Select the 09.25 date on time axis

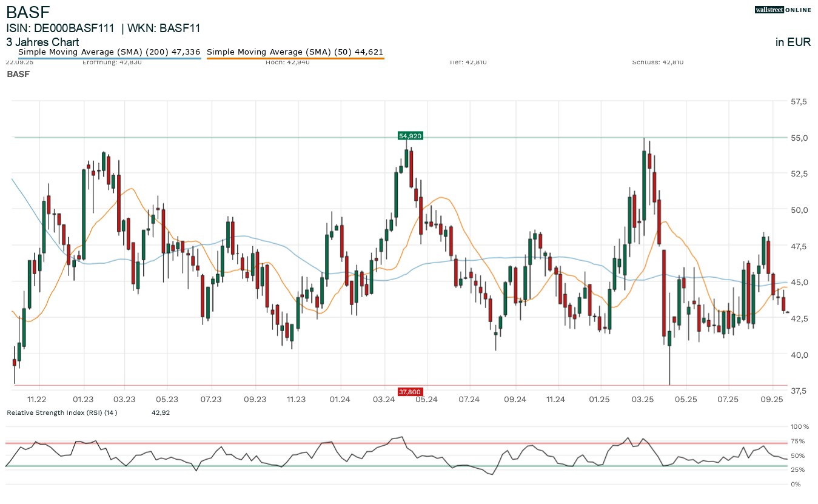[773, 399]
